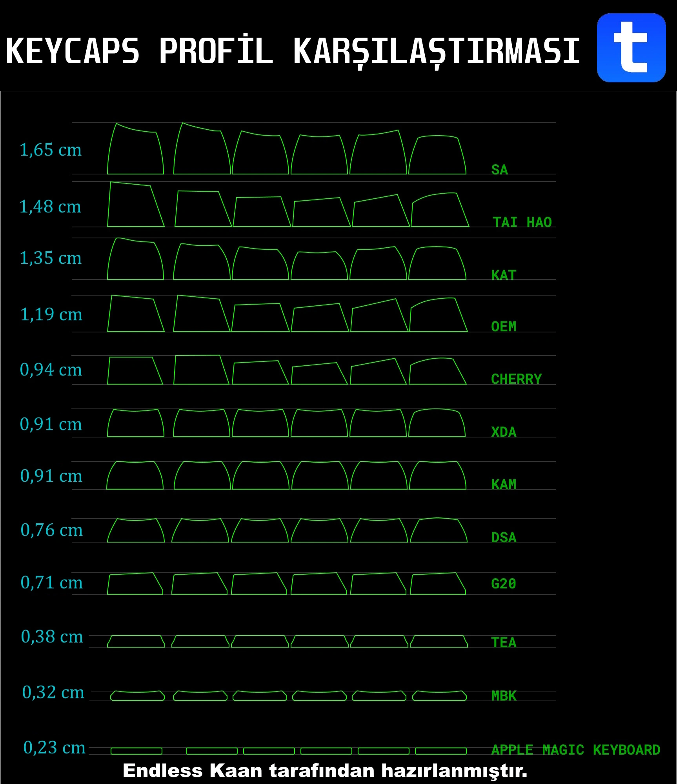Click the last keycap outline in the TEA row
This screenshot has width=677, height=784.
coord(439,641)
